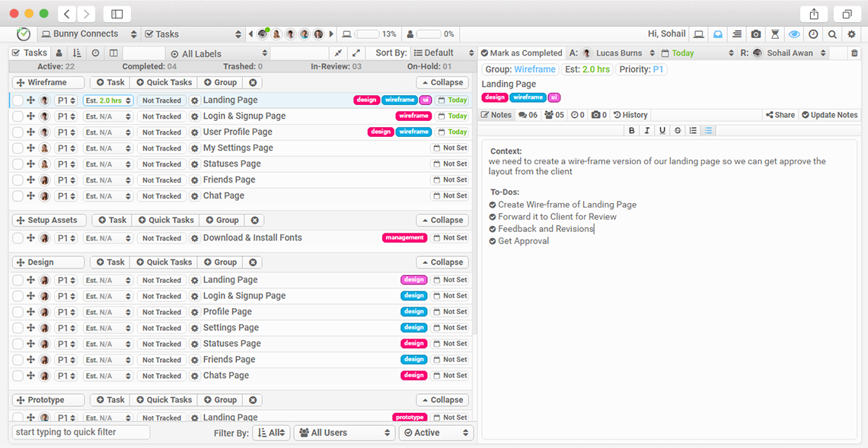Screen dimensions: 868x448
Task: Open the Sort By Default dropdown
Action: click(445, 53)
